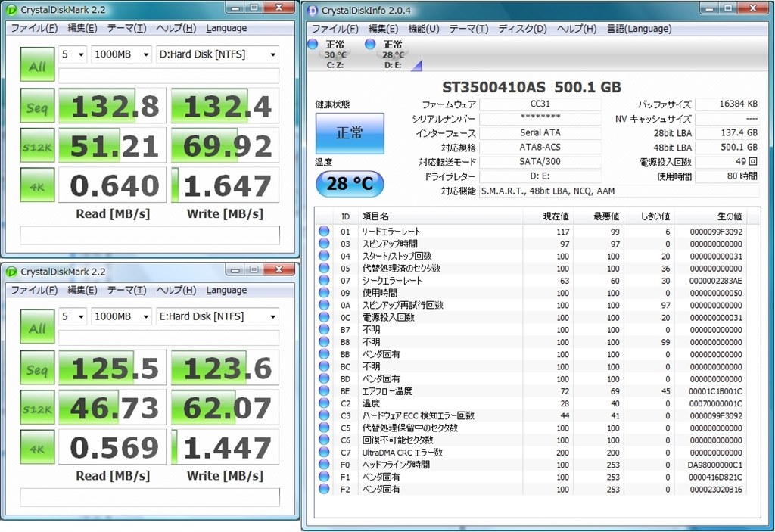Open the 1000MB size dropdown in E: drive window
775x532 pixels.
(x=122, y=316)
